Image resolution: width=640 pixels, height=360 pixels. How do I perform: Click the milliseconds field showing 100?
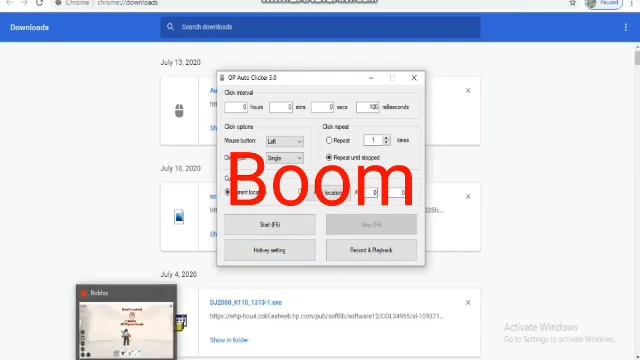tap(368, 107)
